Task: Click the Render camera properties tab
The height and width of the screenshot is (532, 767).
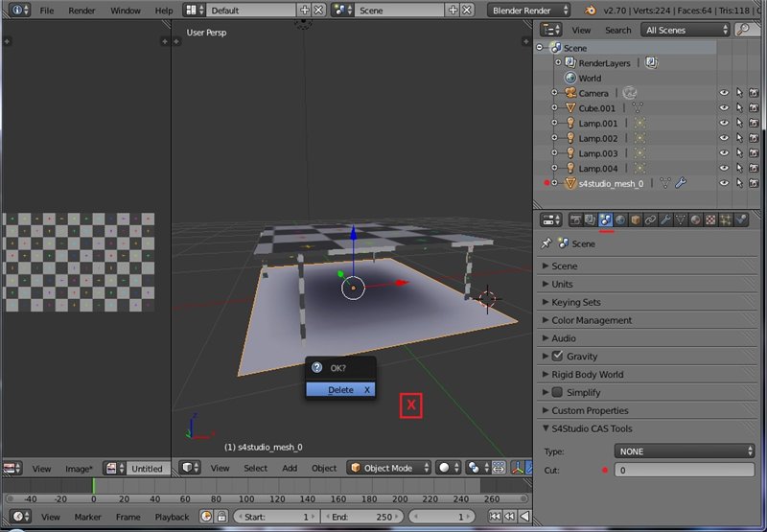Action: [575, 220]
